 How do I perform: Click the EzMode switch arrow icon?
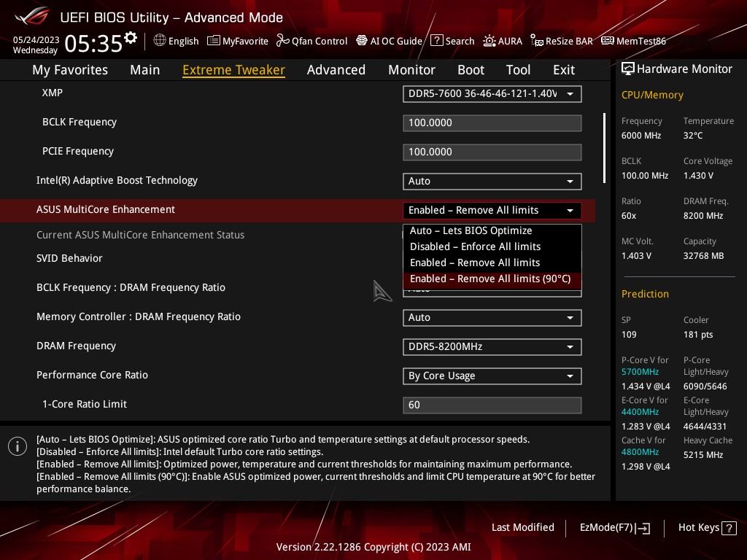643,528
